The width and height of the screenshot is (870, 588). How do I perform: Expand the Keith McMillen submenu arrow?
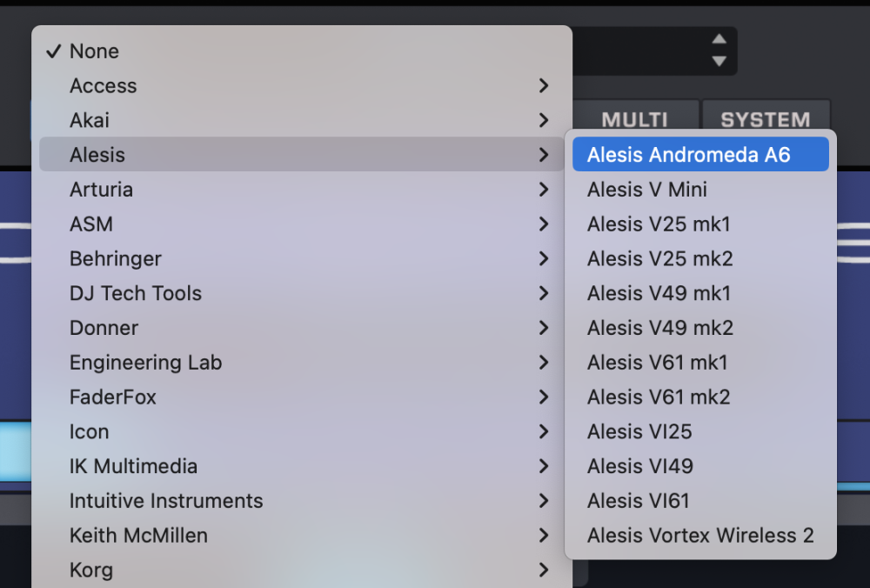pos(544,536)
